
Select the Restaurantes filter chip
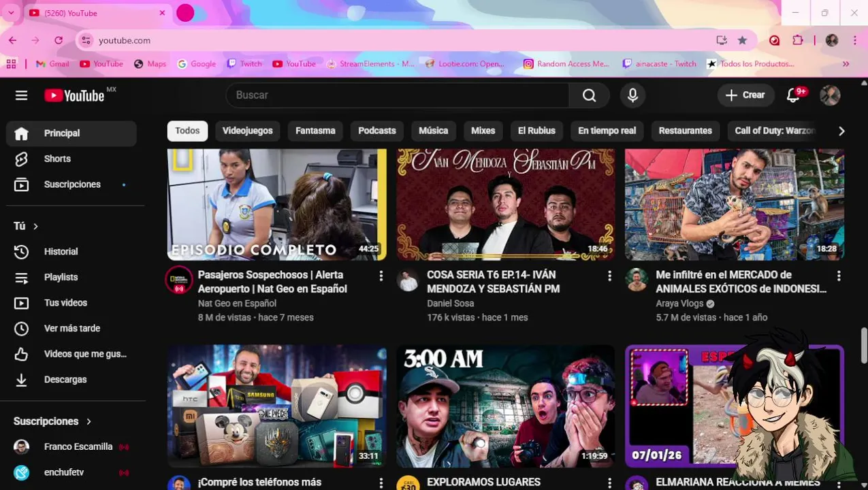pyautogui.click(x=685, y=131)
